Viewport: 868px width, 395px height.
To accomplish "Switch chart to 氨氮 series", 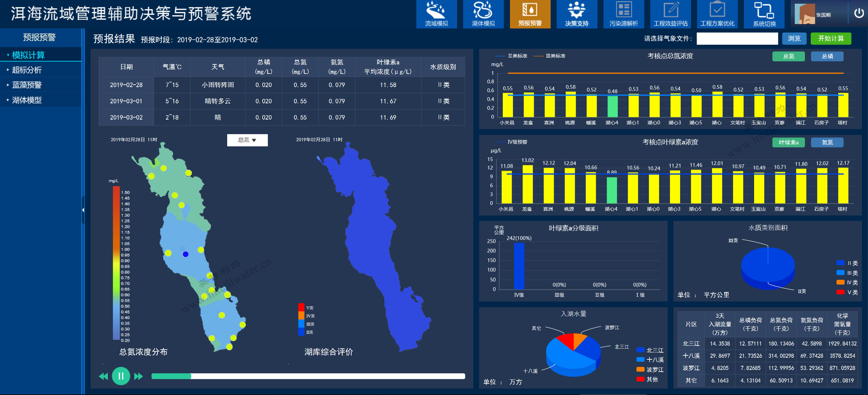I will pos(827,142).
